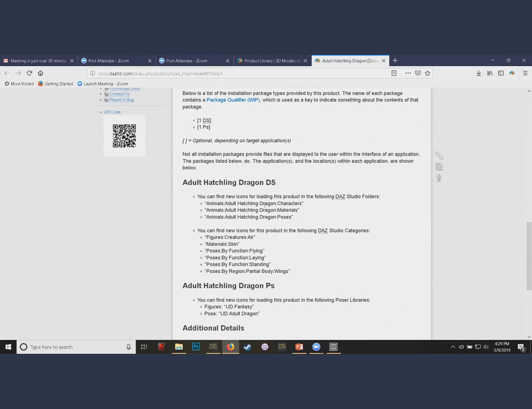532x409 pixels.
Task: Open the Most Visited bookmarks folder
Action: pos(19,84)
